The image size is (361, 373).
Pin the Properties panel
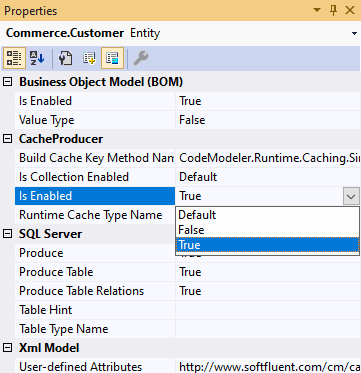pyautogui.click(x=333, y=11)
